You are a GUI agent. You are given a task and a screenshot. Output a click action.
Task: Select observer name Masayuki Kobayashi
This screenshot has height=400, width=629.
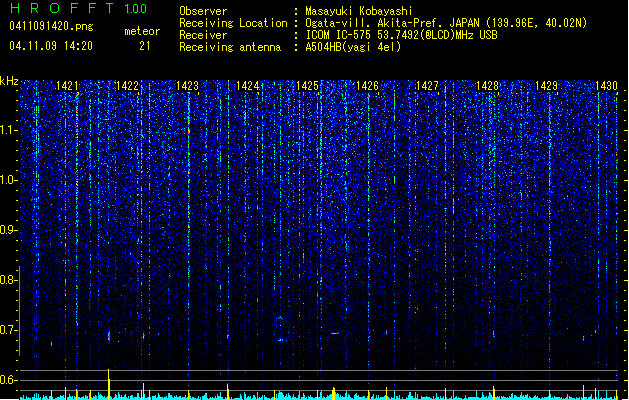(359, 11)
